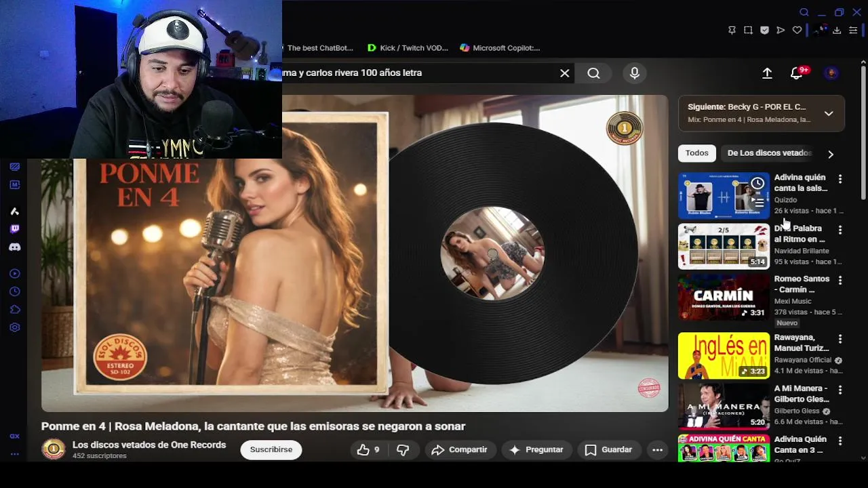Open Twitch in the Opera GX sidebar
This screenshot has width=868, height=488.
pos(14,229)
